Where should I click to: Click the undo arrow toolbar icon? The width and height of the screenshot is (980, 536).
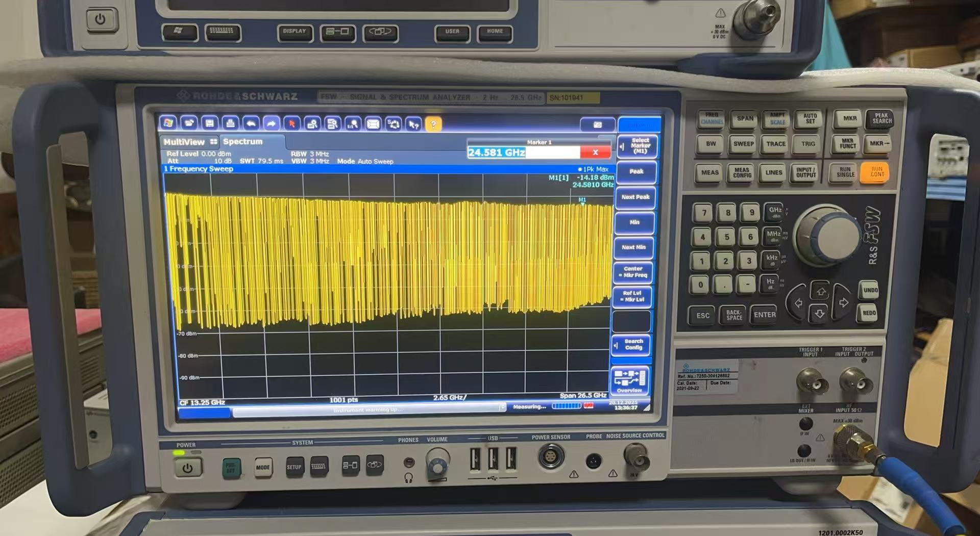(x=251, y=123)
